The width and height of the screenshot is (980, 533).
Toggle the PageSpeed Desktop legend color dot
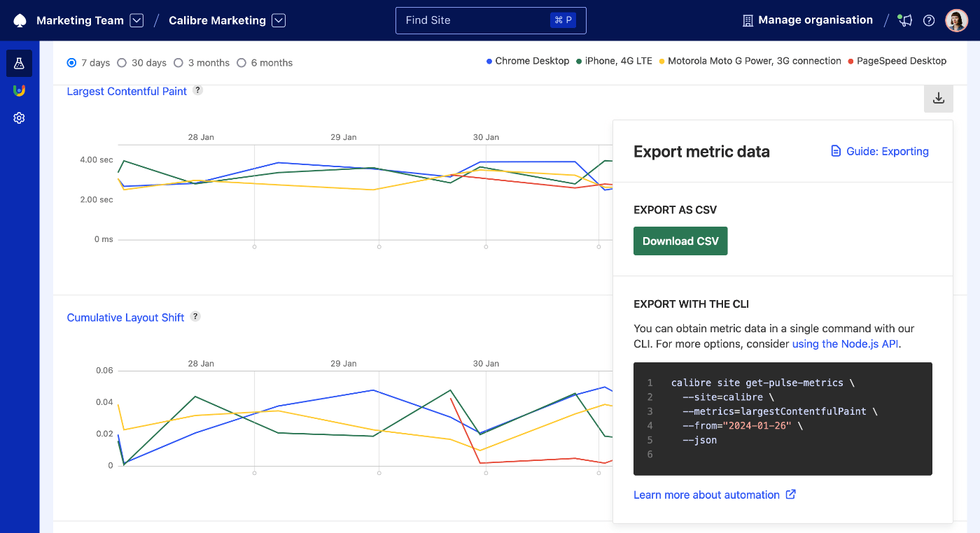(850, 61)
